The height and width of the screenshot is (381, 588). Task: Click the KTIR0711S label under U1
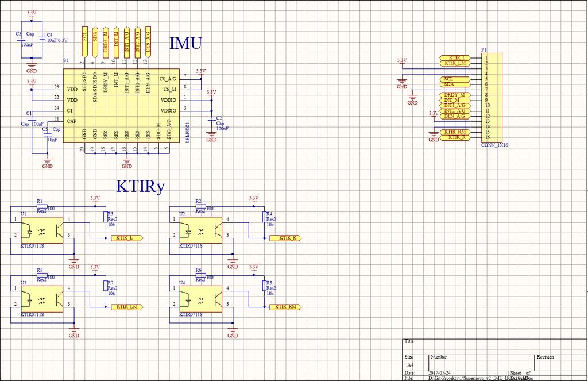32,246
